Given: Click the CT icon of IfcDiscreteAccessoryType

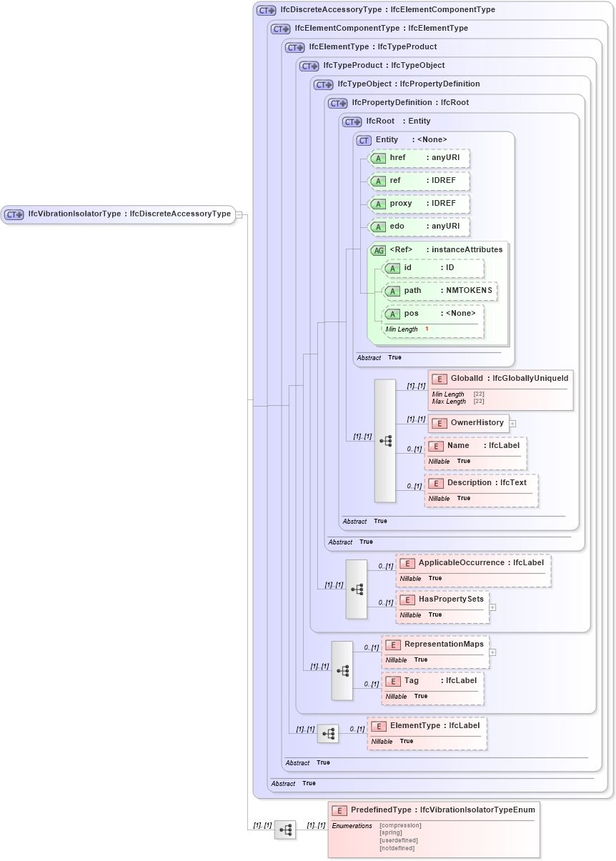Looking at the screenshot, I should [x=265, y=9].
